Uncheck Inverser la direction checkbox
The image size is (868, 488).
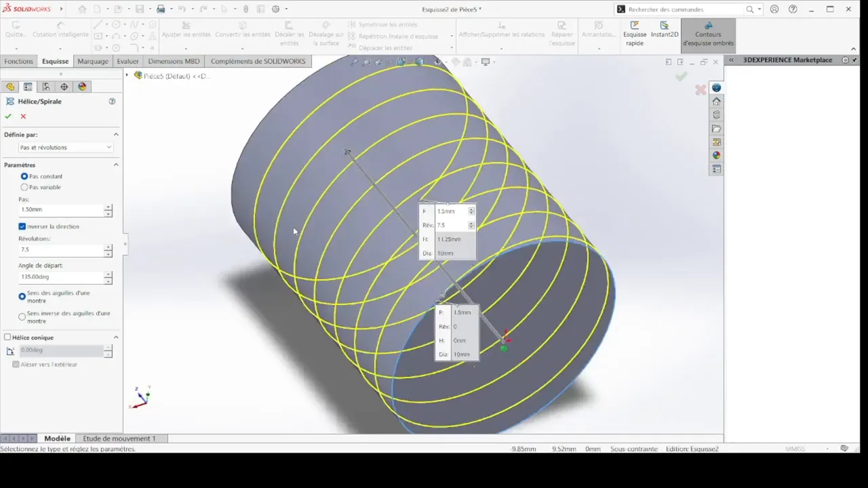click(22, 226)
